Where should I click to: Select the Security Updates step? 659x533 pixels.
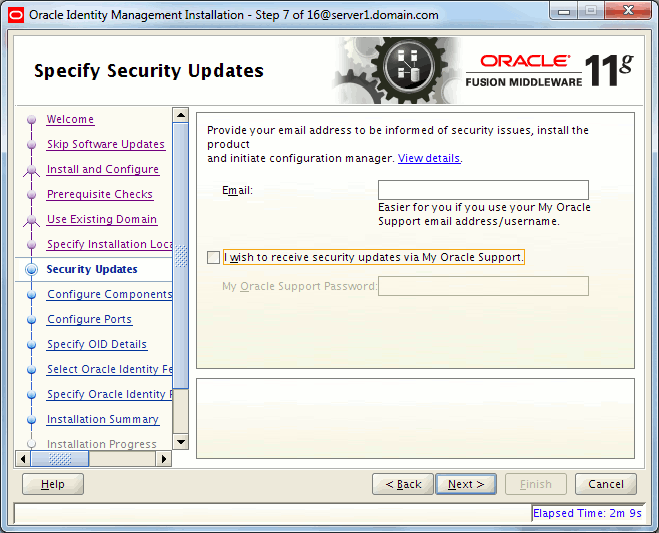[x=92, y=269]
